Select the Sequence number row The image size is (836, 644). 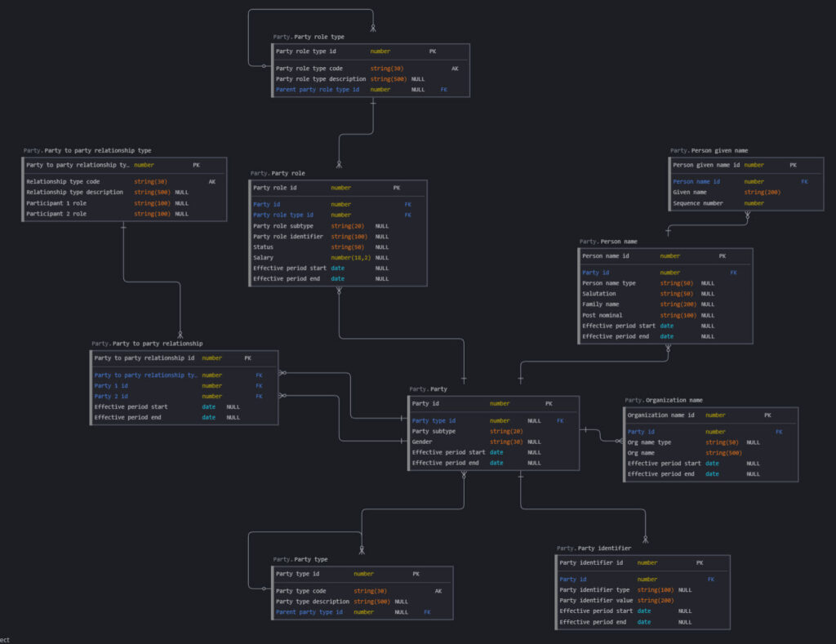(x=697, y=203)
